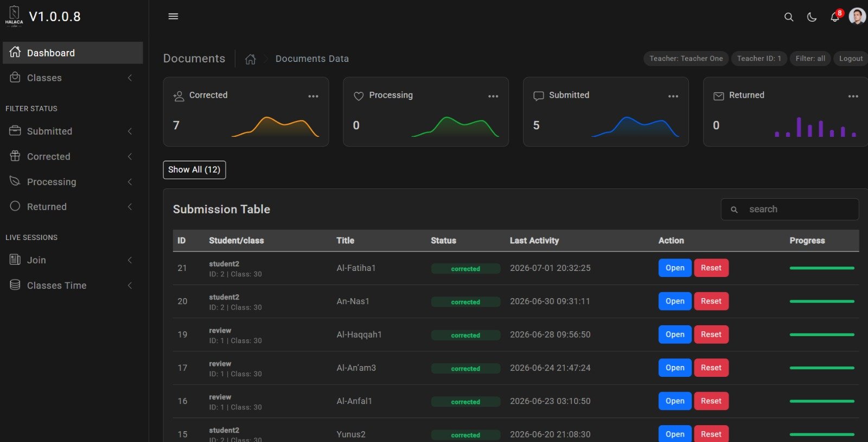Open the Submitted card three-dot menu
The width and height of the screenshot is (868, 442).
click(673, 96)
